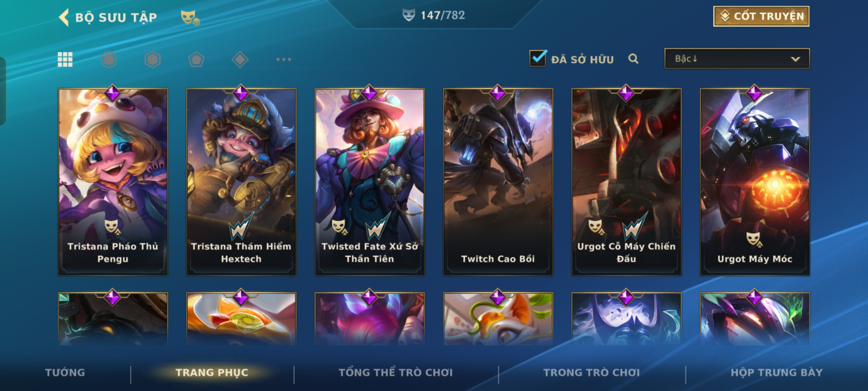Expand the Bậc sort dropdown
Screen dimensions: 868x391
click(737, 59)
